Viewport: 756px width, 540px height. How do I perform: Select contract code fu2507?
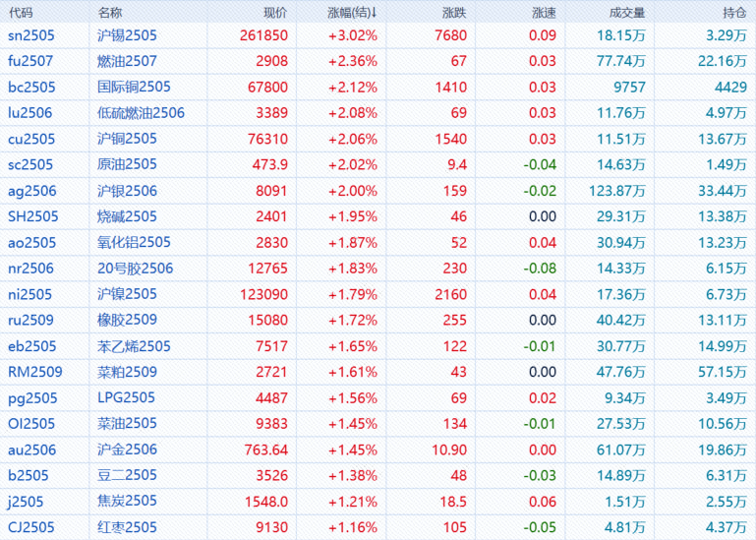(31, 61)
